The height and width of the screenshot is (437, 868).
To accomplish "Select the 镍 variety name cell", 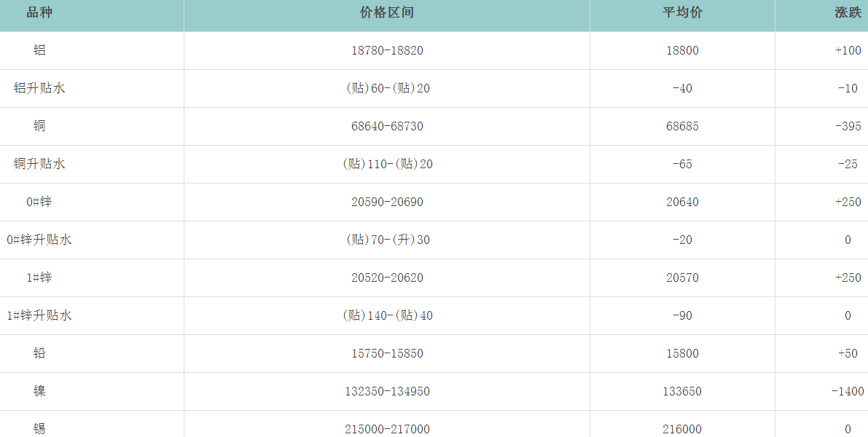I will click(39, 391).
